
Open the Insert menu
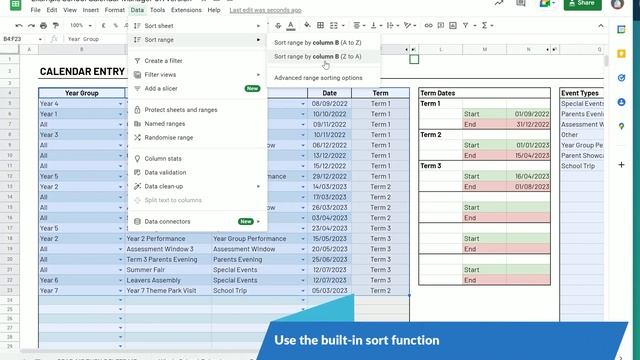pyautogui.click(x=91, y=10)
